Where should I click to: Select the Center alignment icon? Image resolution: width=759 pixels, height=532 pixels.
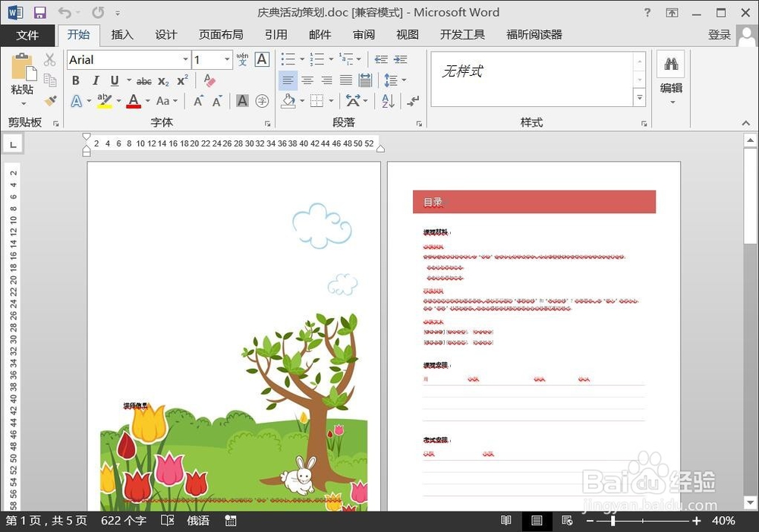point(307,80)
